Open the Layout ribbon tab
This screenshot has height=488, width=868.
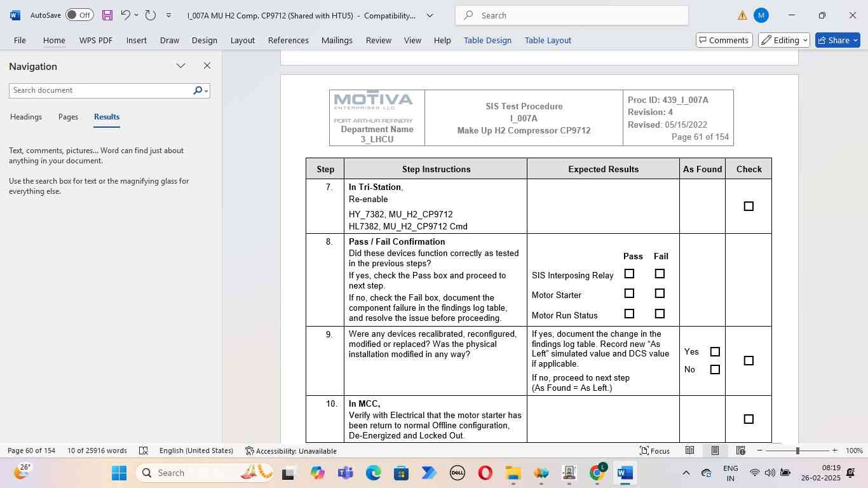tap(242, 40)
